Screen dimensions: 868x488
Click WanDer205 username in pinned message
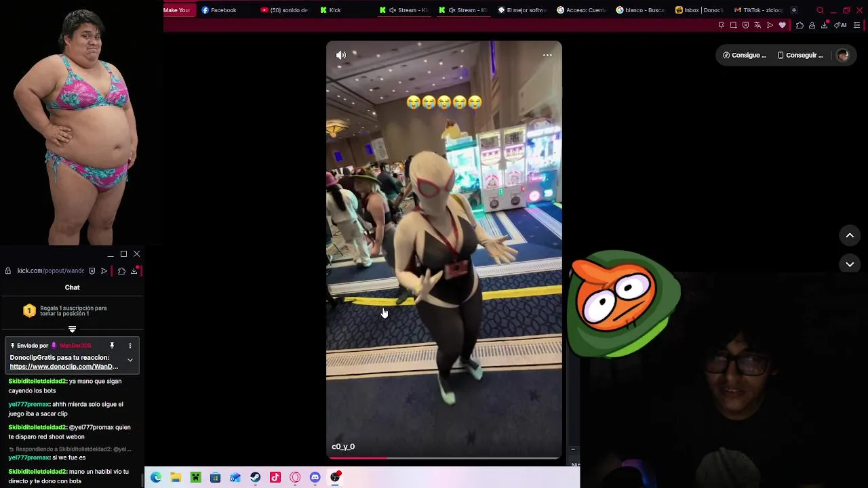(x=75, y=346)
